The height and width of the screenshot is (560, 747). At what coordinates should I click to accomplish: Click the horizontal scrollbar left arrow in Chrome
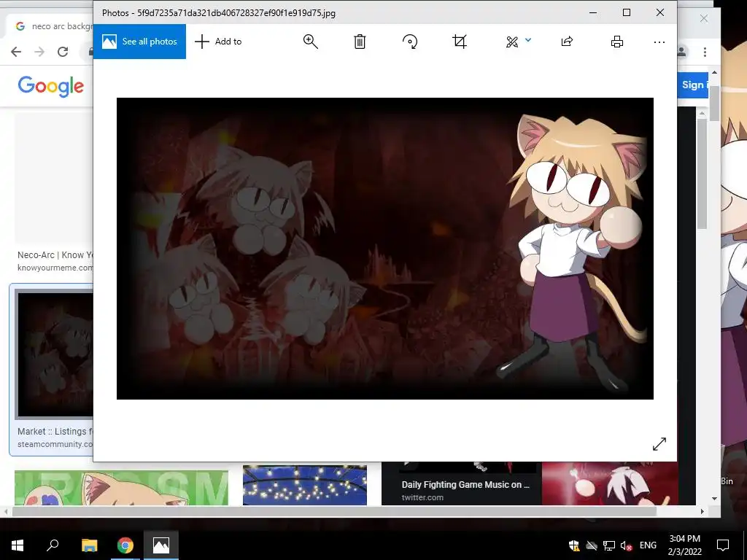6,511
